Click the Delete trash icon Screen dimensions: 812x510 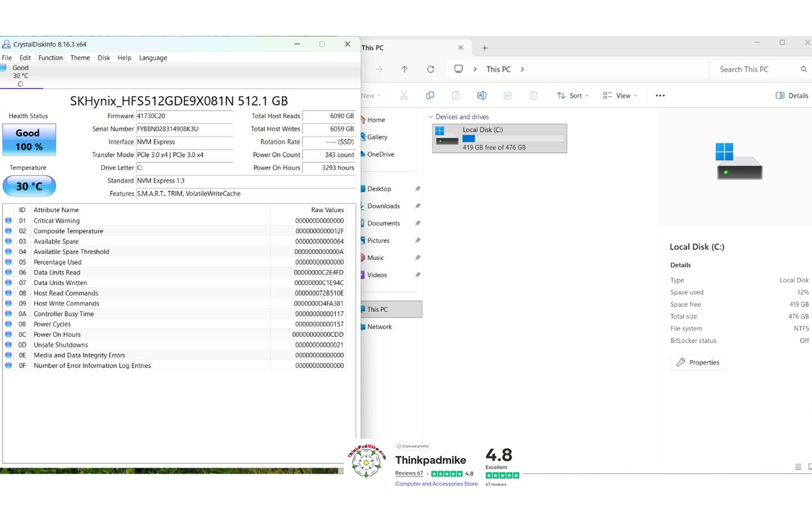pyautogui.click(x=533, y=95)
